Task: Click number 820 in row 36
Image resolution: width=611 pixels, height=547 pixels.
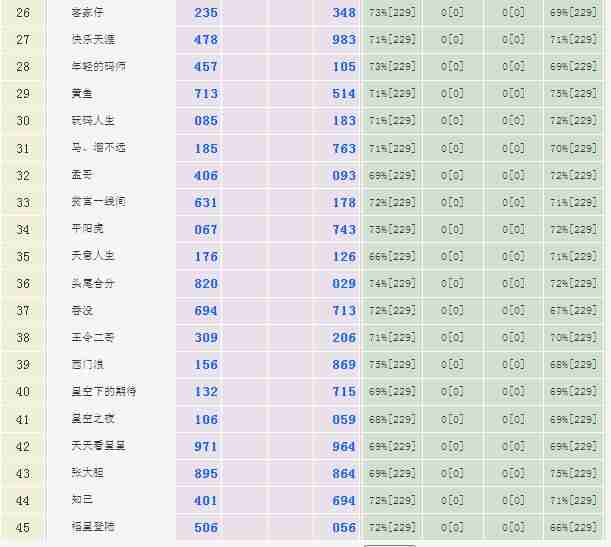Action: (206, 284)
